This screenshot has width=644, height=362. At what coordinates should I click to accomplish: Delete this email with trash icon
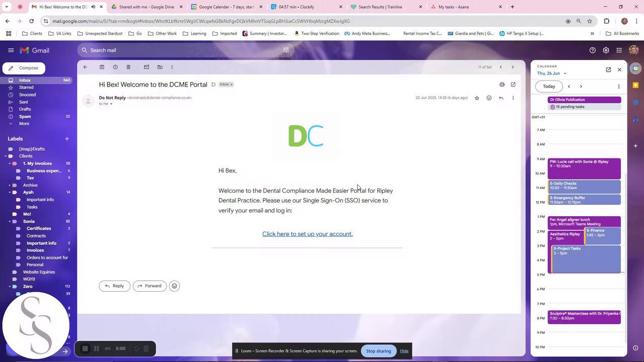click(x=128, y=67)
